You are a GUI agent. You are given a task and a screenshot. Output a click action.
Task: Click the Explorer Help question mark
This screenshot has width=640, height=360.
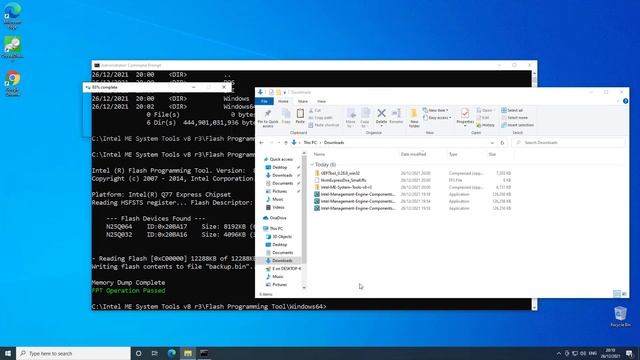[x=625, y=101]
